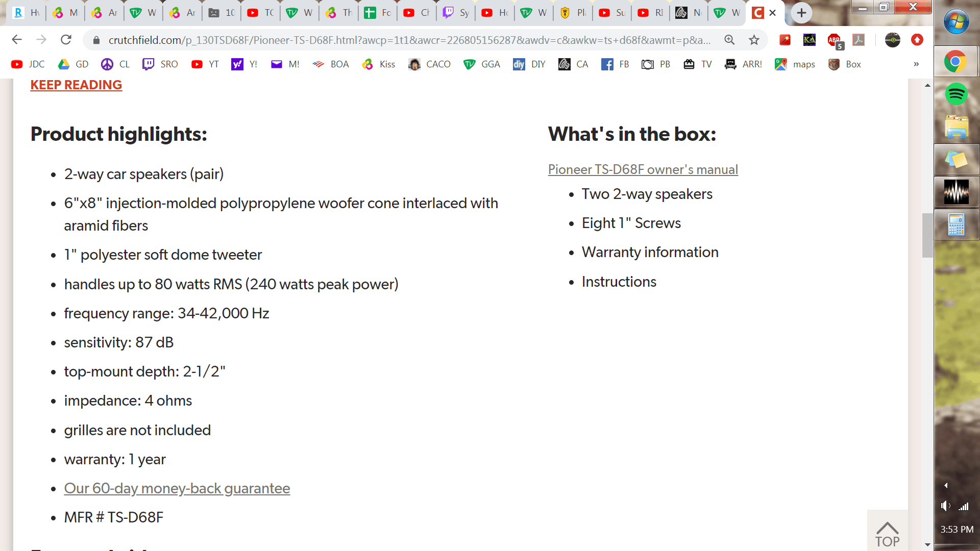Screen dimensions: 980x551
Task: Open a new browser tab
Action: [801, 13]
